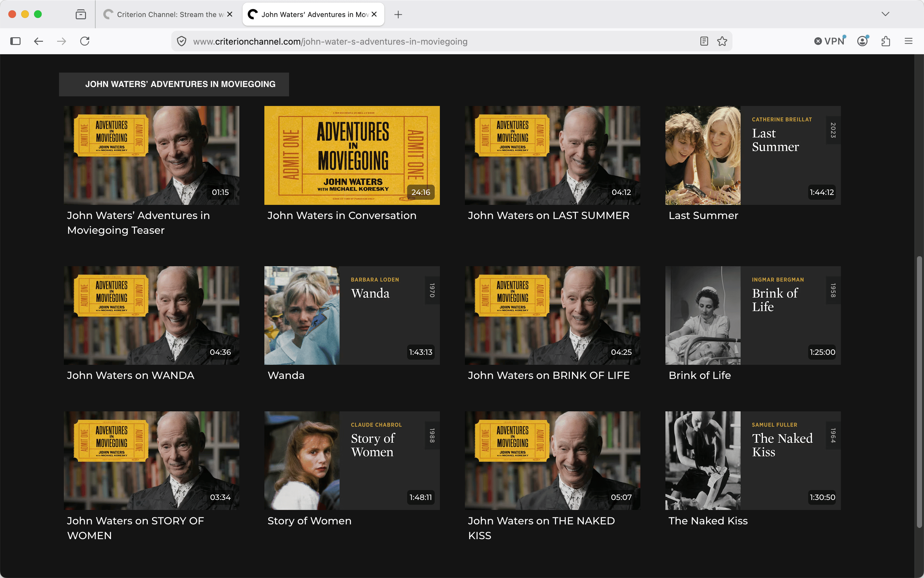The image size is (924, 578).
Task: Open the Wanda film card
Action: 352,315
